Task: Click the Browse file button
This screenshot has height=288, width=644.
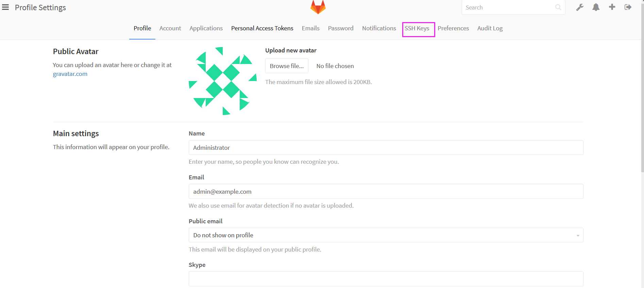Action: (x=287, y=66)
